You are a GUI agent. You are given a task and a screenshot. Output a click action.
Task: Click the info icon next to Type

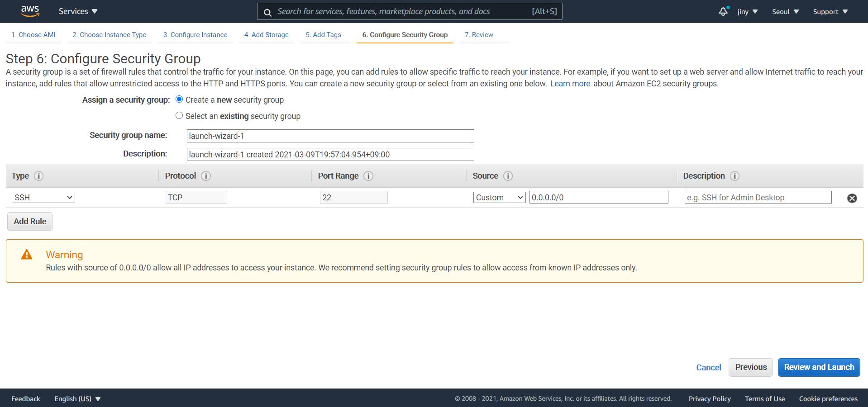point(39,176)
